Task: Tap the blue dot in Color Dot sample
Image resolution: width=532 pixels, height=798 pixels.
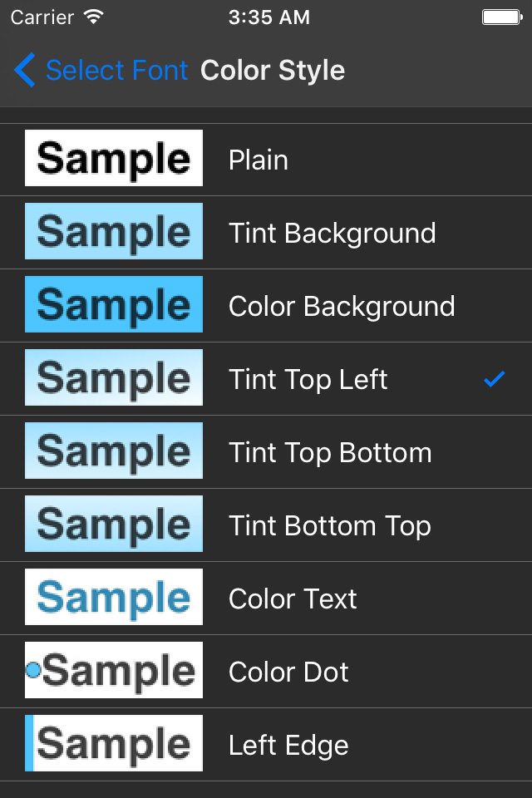Action: (x=33, y=669)
